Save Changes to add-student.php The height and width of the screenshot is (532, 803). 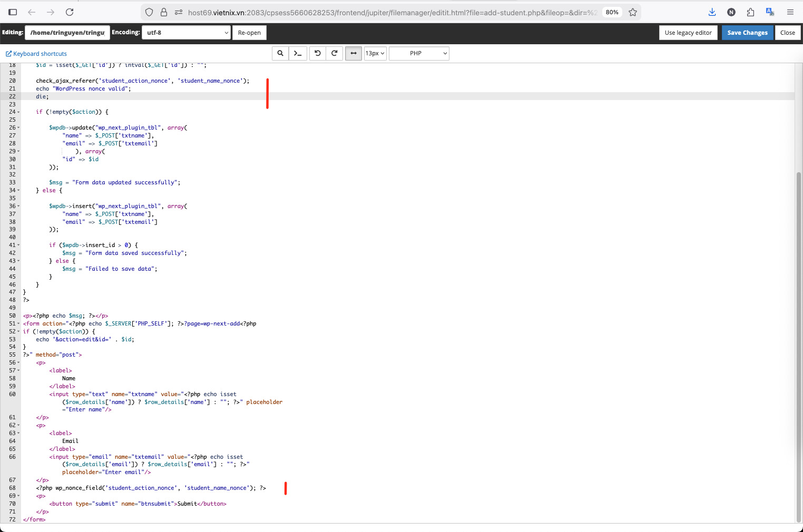pos(747,32)
